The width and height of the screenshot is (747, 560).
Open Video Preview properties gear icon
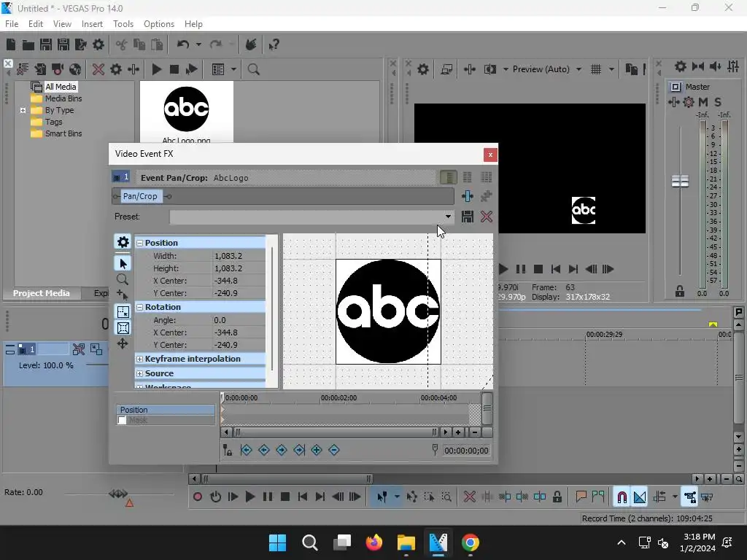click(x=422, y=69)
